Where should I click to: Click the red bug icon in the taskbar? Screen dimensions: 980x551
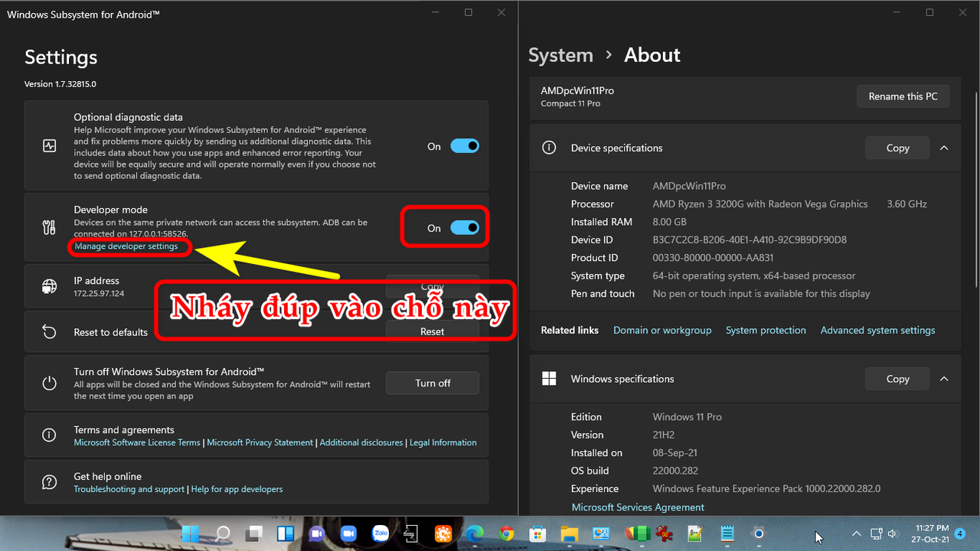click(664, 533)
